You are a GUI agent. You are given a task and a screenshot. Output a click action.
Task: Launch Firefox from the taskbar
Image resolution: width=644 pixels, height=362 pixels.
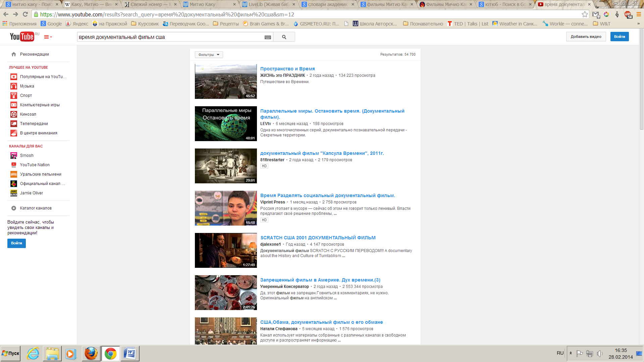(x=91, y=353)
